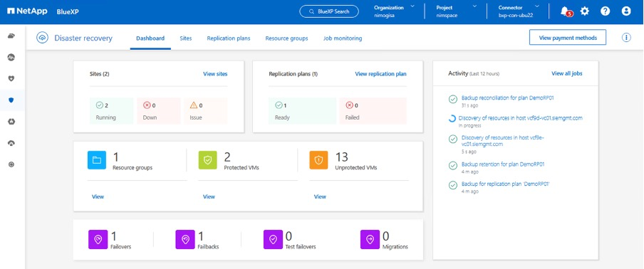Open the Storage cloud icon in sidebar
This screenshot has width=644, height=269.
point(11,36)
